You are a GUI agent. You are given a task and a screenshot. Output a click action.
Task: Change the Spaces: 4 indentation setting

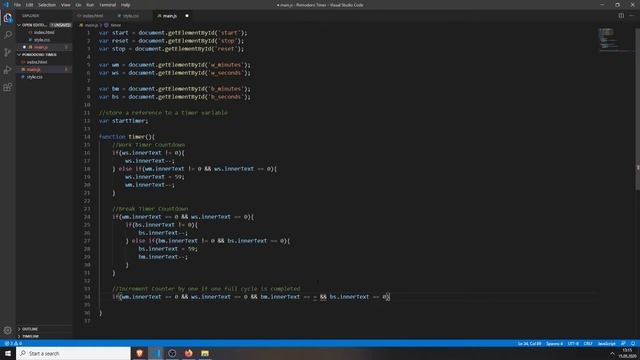coord(554,344)
